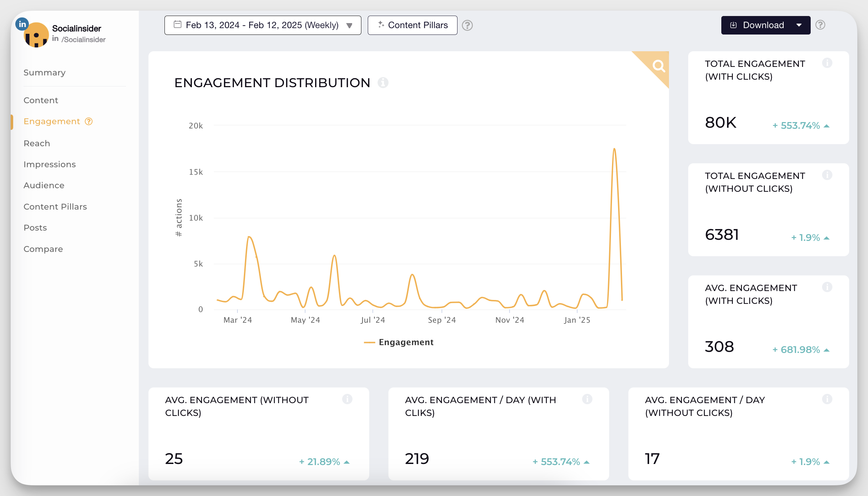Viewport: 868px width, 496px height.
Task: Click the download icon on Download button
Action: [733, 25]
